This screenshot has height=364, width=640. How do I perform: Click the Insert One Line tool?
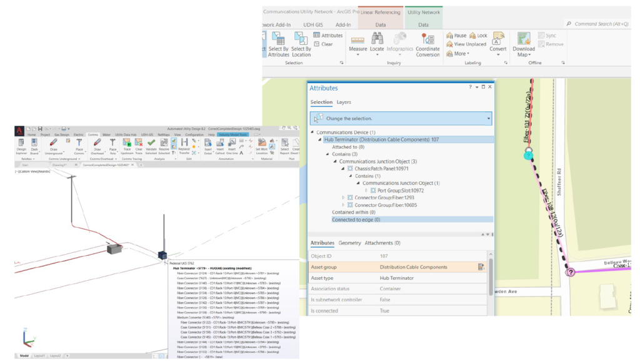click(232, 146)
